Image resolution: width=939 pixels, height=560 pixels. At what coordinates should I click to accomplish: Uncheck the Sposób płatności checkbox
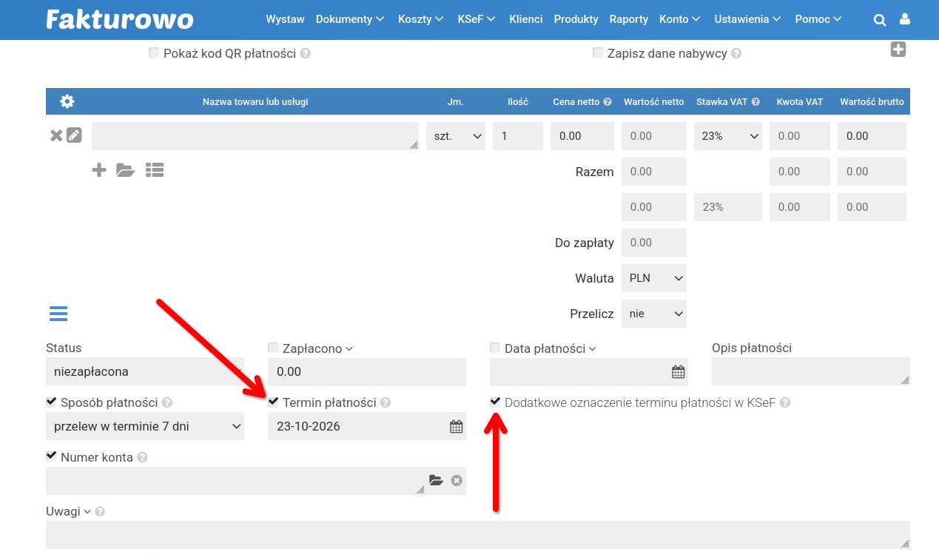pyautogui.click(x=51, y=402)
